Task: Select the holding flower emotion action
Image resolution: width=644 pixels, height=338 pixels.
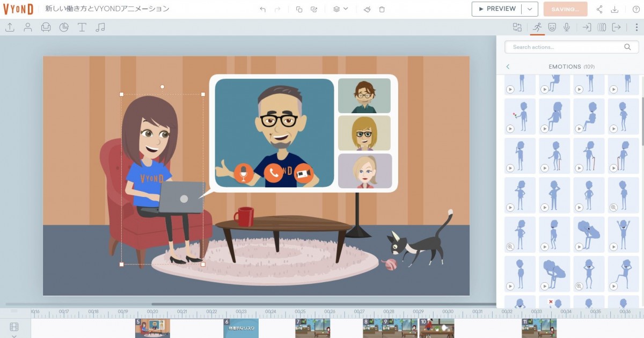Action: pyautogui.click(x=520, y=116)
